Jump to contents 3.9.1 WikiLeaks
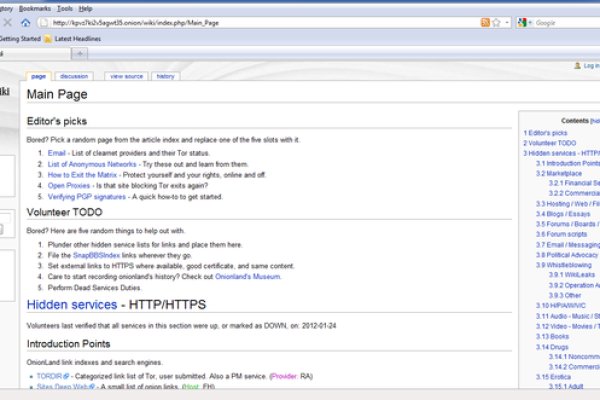The height and width of the screenshot is (400, 600). (572, 275)
